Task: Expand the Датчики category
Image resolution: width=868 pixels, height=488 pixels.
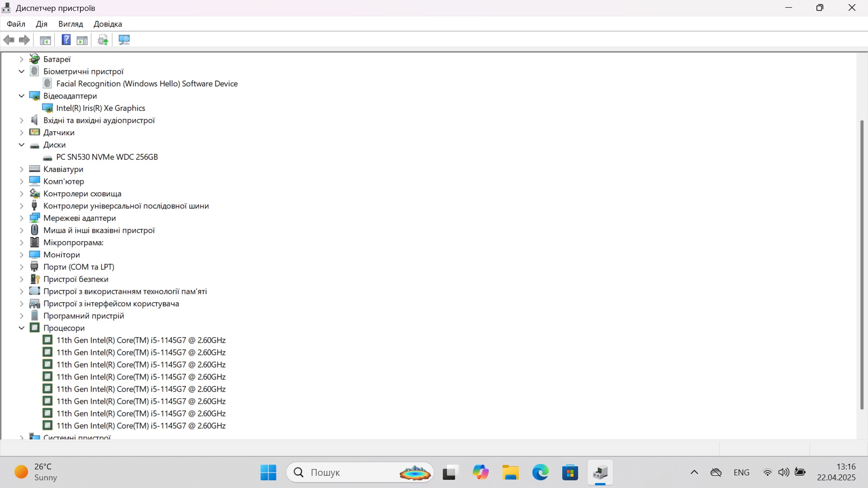Action: coord(21,133)
